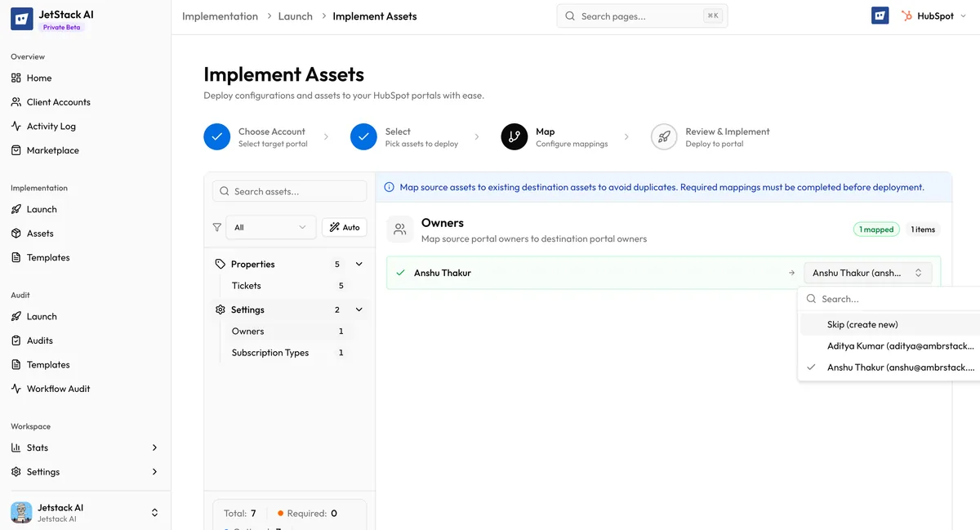
Task: Click the orange HubSpot sprocket logo
Action: (906, 15)
